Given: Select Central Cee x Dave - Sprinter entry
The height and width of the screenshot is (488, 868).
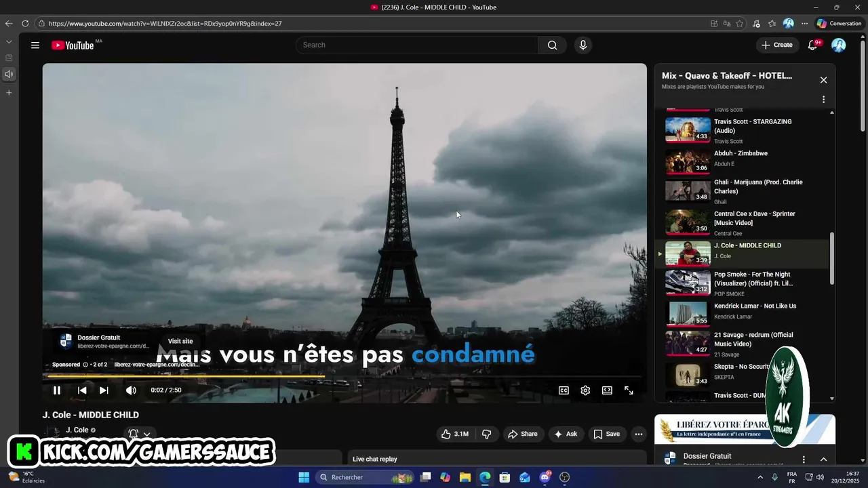Looking at the screenshot, I should click(x=742, y=223).
